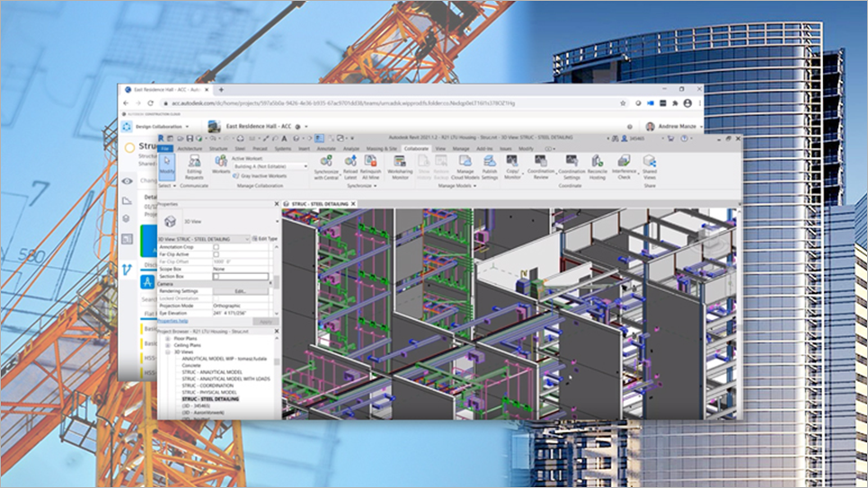Enable the Section Box checkbox
The image size is (868, 488).
point(216,276)
